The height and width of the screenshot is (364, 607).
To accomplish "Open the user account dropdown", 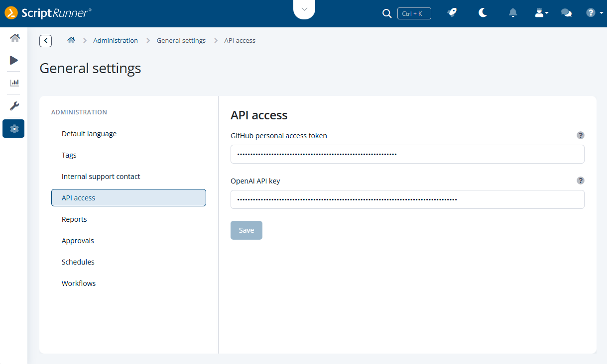I will 541,13.
